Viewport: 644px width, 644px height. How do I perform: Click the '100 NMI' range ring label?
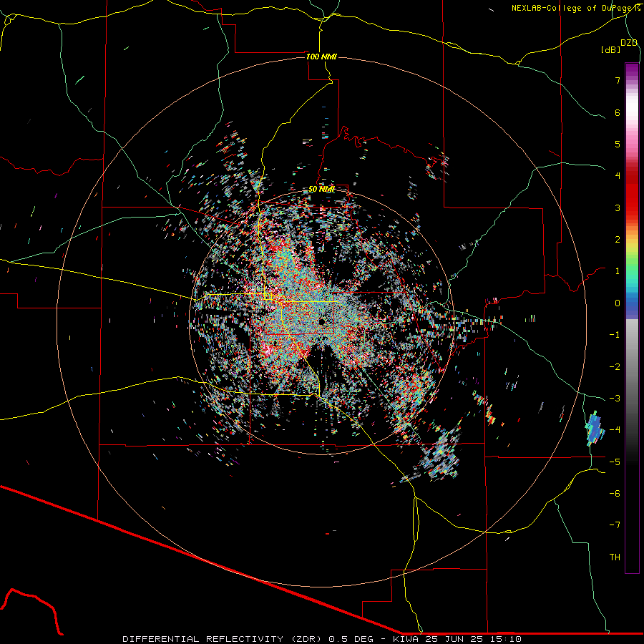coord(321,57)
